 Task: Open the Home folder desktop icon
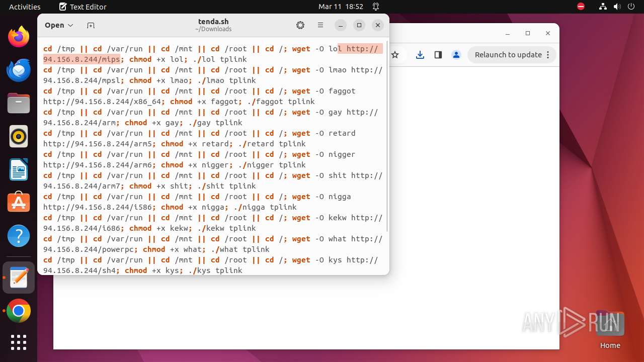(610, 329)
